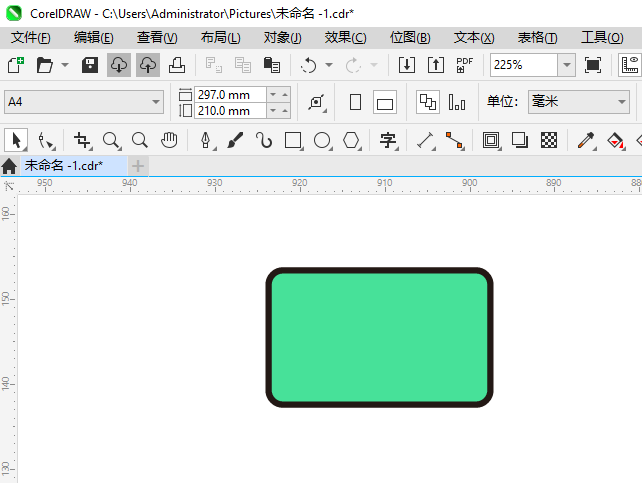Screen dimensions: 642x483
Task: Open the 编辑(E) menu
Action: (x=94, y=38)
